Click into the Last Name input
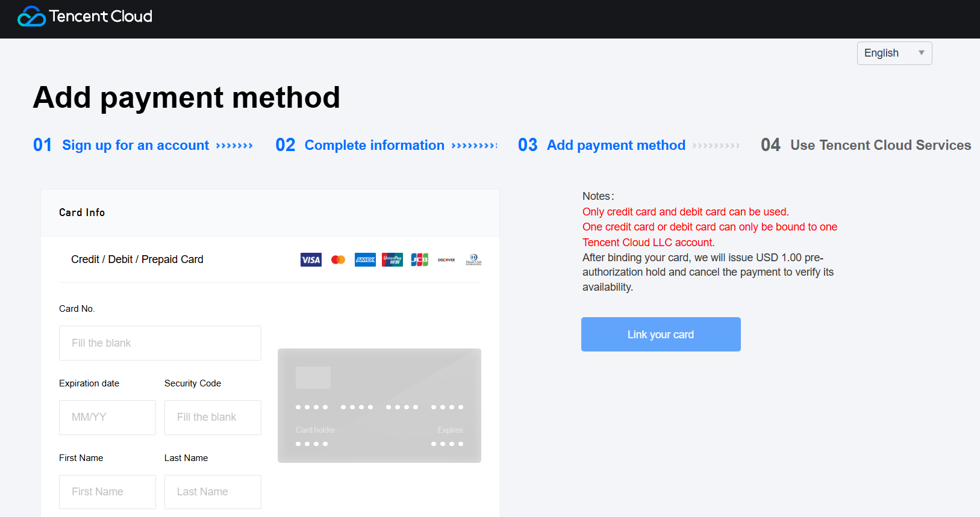The height and width of the screenshot is (517, 980). click(x=213, y=492)
